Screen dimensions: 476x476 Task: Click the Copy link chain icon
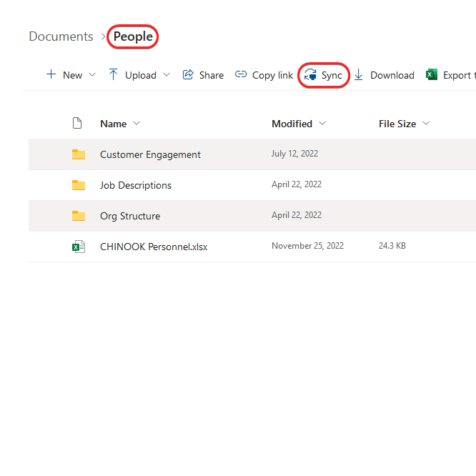coord(241,75)
